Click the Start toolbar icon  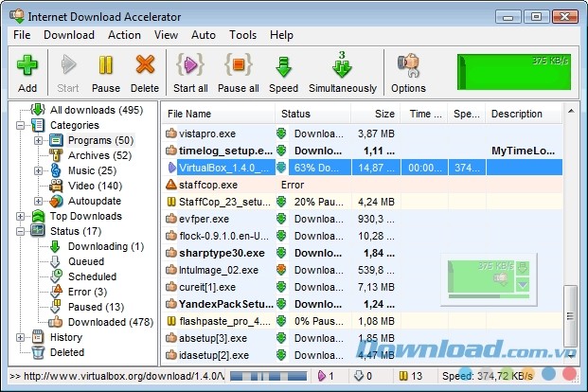click(68, 66)
